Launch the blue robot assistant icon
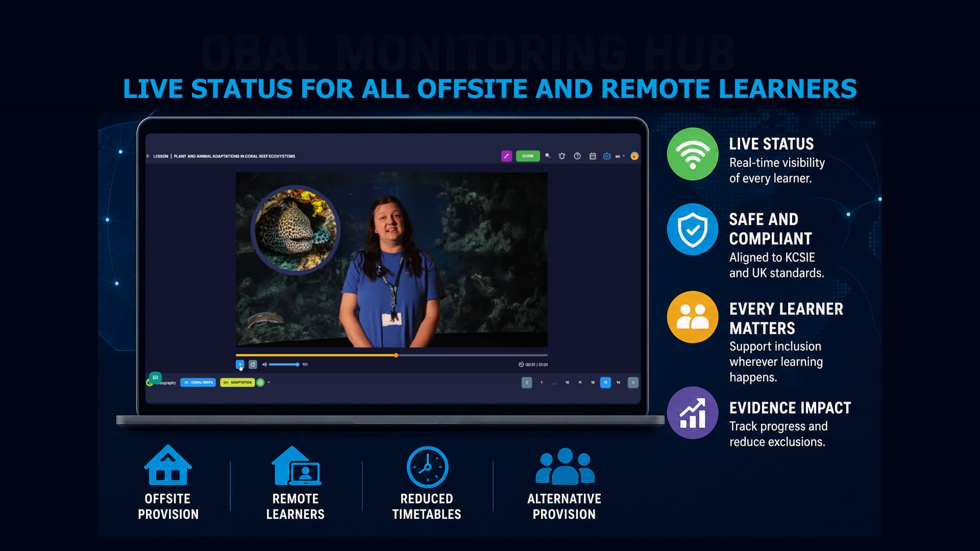The image size is (980, 551). (607, 156)
